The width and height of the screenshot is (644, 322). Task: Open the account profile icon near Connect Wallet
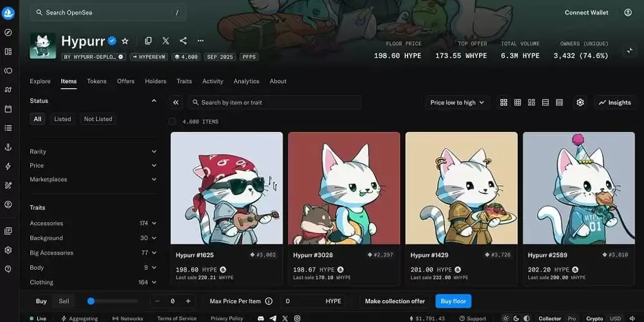[x=627, y=13]
